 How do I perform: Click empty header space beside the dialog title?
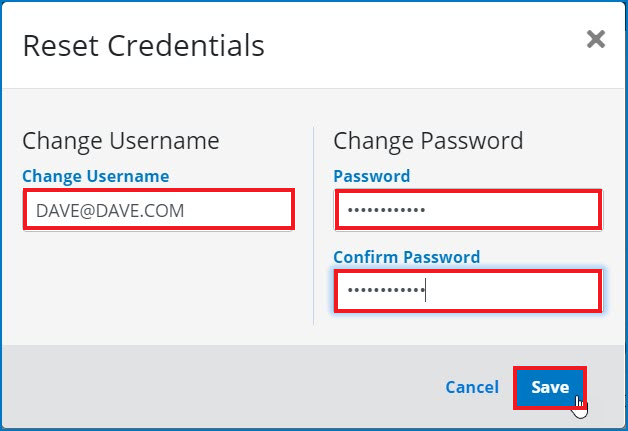(x=420, y=45)
